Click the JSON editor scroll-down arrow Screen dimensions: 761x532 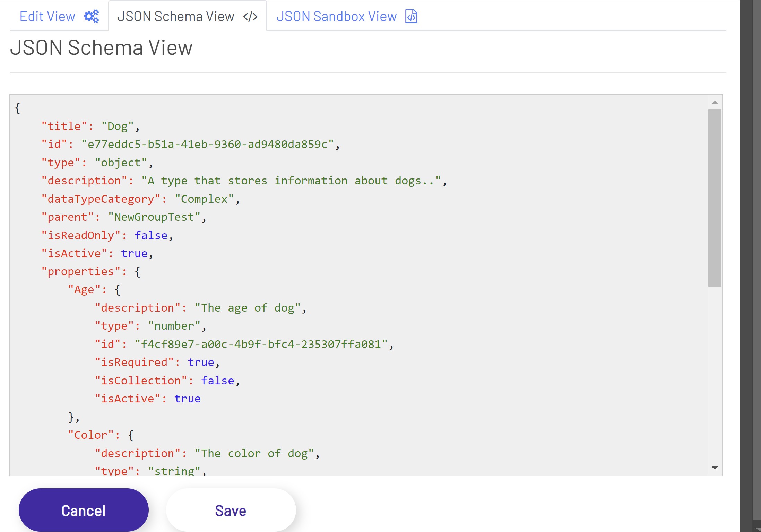coord(715,468)
